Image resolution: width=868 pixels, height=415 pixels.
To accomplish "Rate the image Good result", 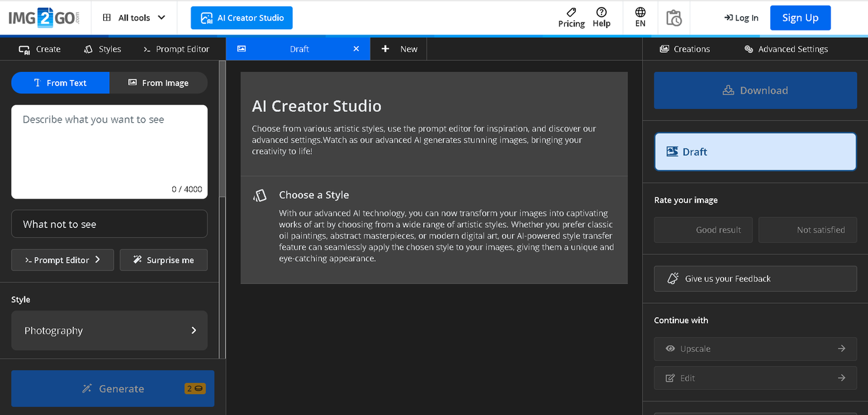I will 703,230.
